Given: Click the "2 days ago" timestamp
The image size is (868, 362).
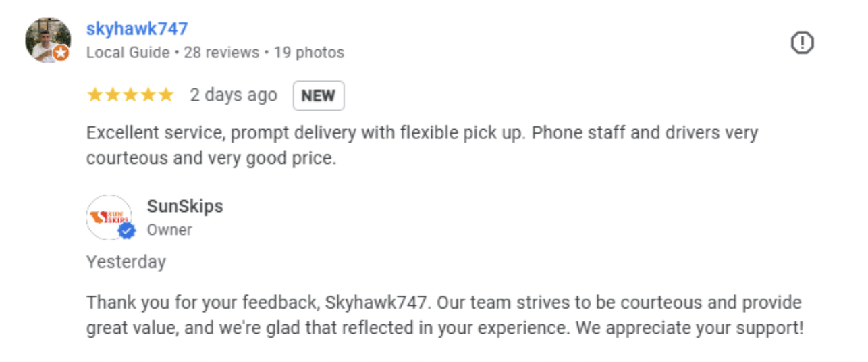Looking at the screenshot, I should point(234,95).
